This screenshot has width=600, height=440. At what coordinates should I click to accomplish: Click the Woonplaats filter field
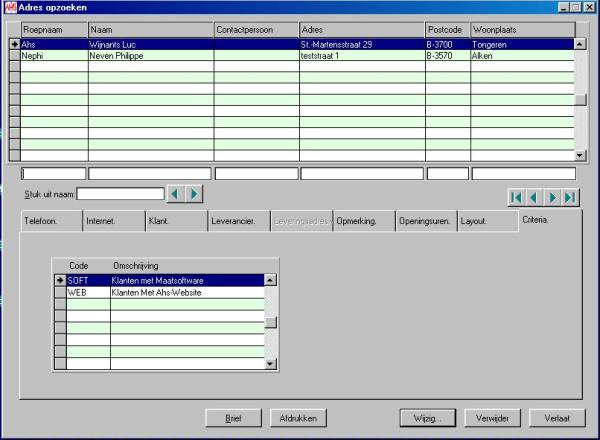pyautogui.click(x=523, y=174)
